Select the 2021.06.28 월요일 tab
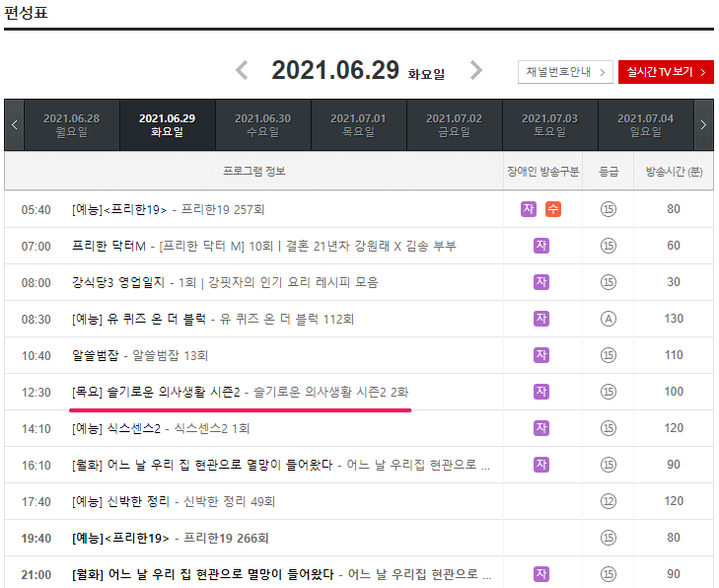 72,124
